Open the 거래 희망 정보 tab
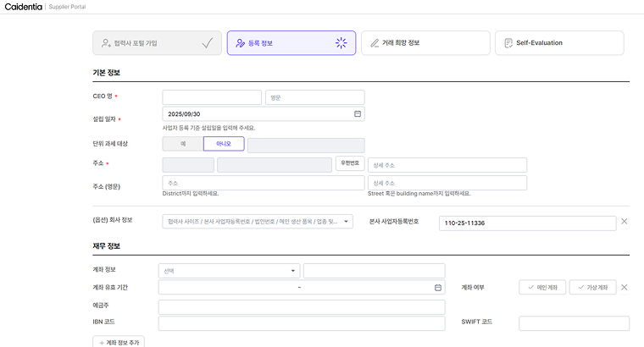644x347 pixels. (x=425, y=43)
